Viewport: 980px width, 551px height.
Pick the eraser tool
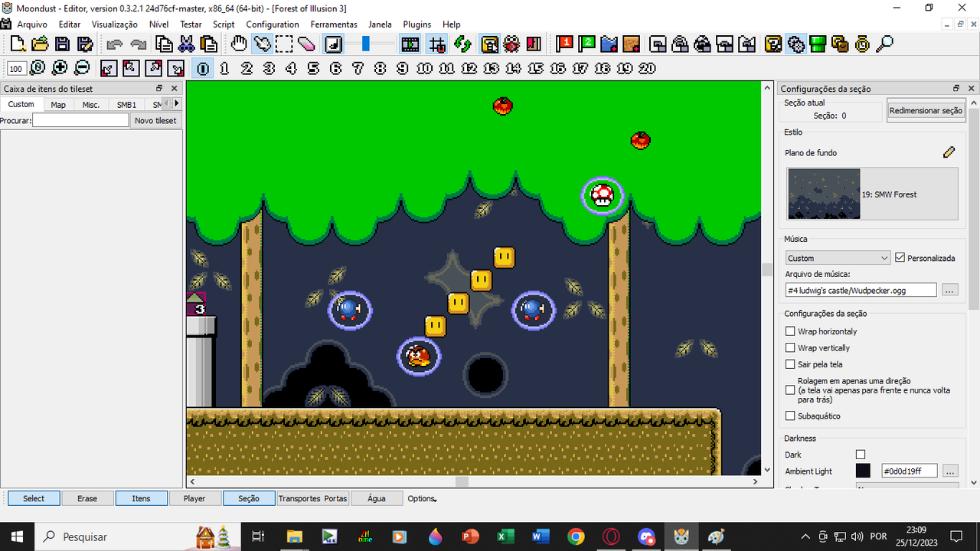tap(307, 44)
